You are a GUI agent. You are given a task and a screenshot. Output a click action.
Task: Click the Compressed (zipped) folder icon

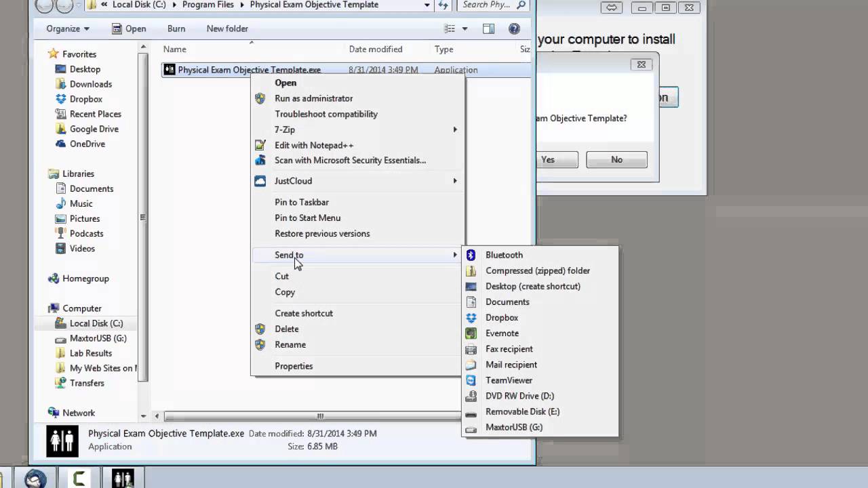[x=471, y=270]
